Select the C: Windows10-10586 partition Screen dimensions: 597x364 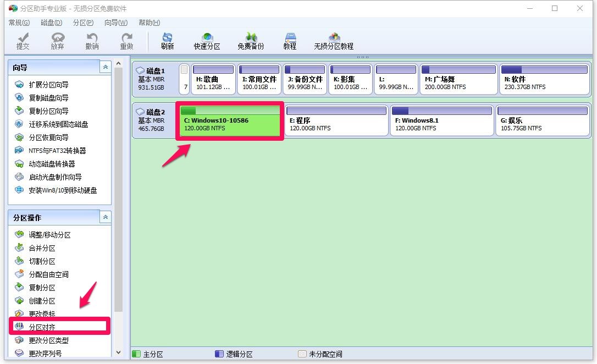point(230,121)
